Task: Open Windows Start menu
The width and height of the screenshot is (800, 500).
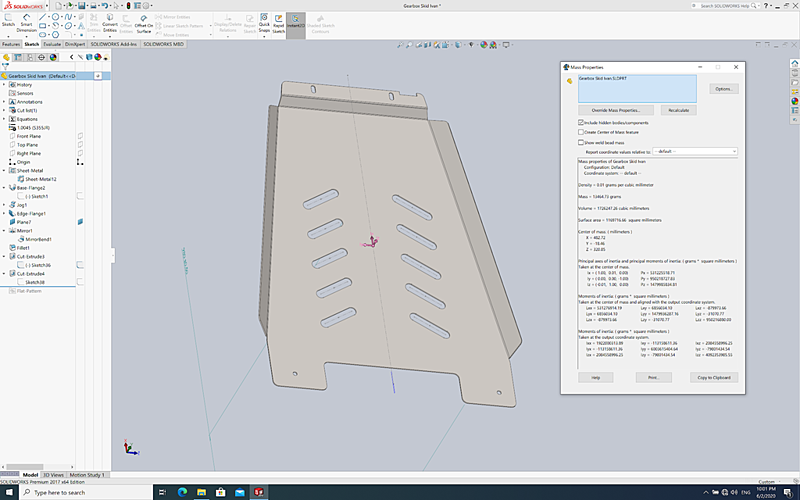Action: [8, 492]
